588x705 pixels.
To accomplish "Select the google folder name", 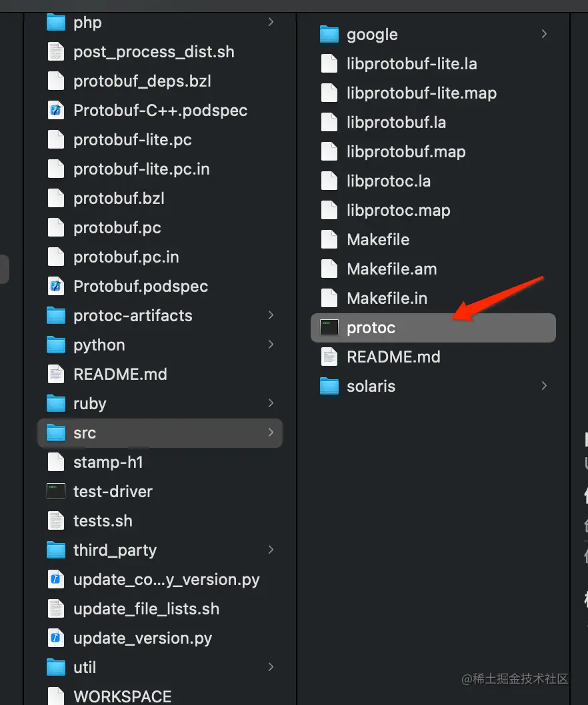I will click(x=373, y=35).
